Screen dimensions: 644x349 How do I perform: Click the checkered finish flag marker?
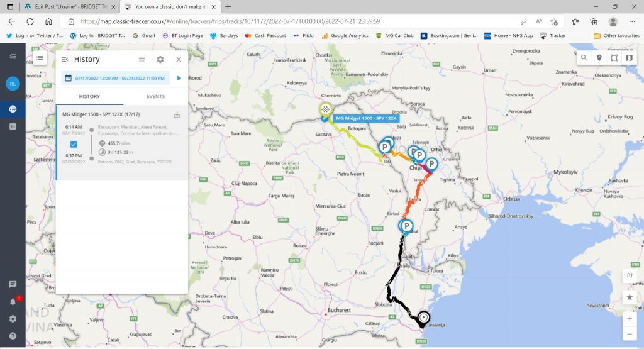coord(325,109)
